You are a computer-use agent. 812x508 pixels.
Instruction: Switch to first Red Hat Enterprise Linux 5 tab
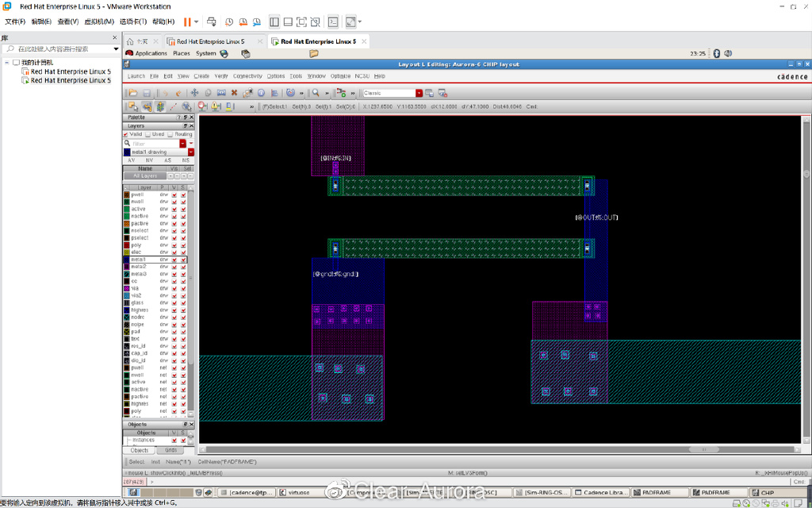pos(214,41)
